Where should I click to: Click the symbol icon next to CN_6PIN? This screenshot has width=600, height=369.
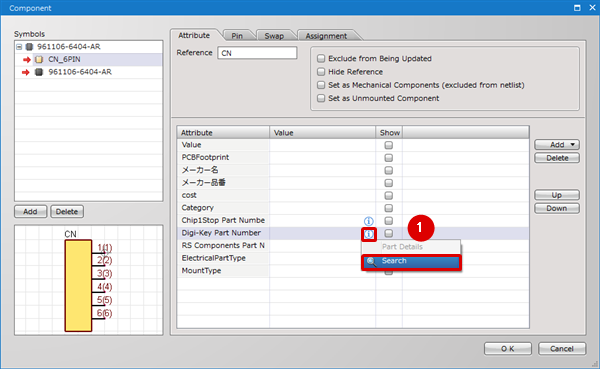pos(39,59)
